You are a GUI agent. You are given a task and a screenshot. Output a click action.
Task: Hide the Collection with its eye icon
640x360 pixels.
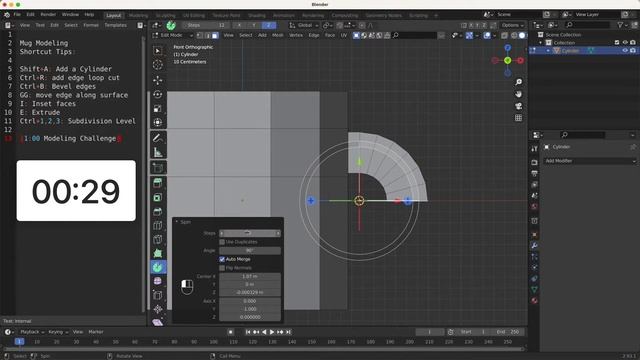(x=625, y=42)
